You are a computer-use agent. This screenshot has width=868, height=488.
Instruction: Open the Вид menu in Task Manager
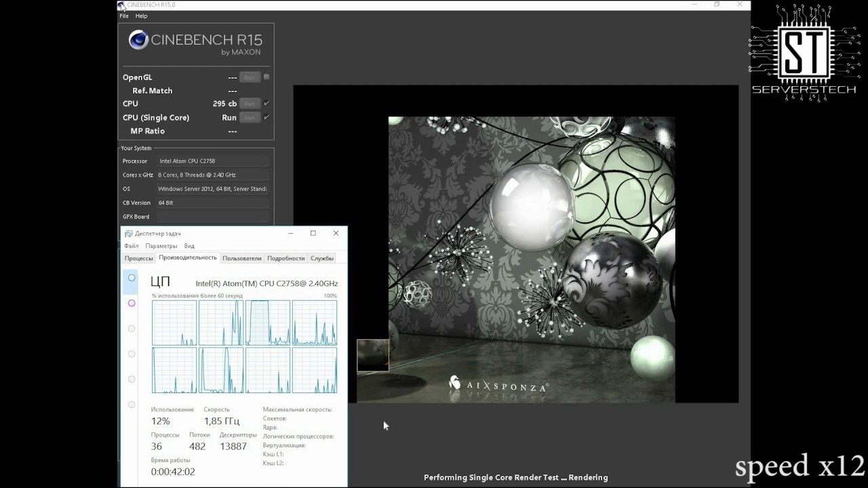point(189,246)
